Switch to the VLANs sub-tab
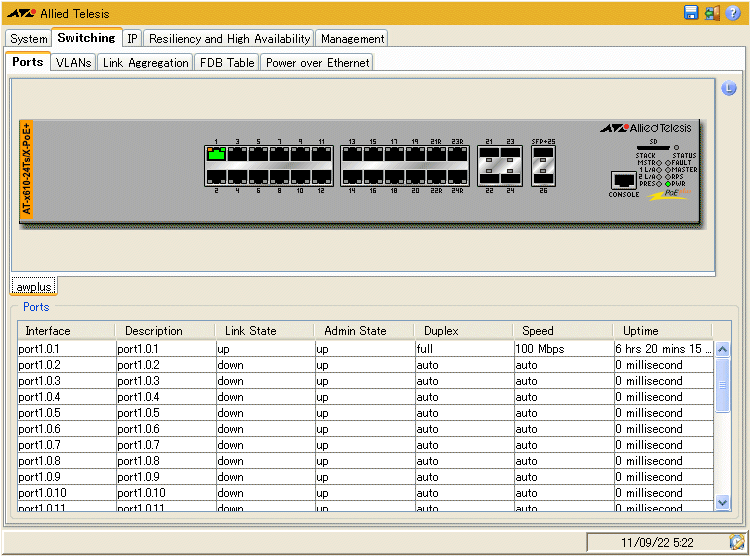This screenshot has width=750, height=556. click(73, 63)
